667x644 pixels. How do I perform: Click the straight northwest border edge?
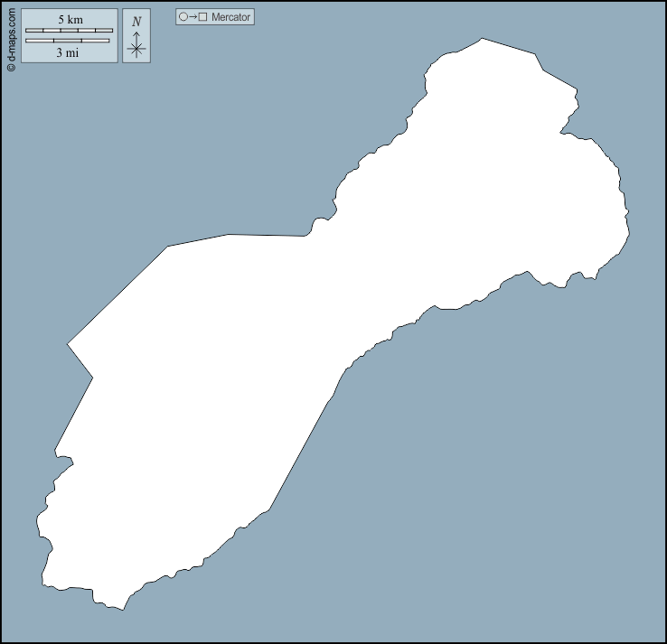pyautogui.click(x=117, y=294)
